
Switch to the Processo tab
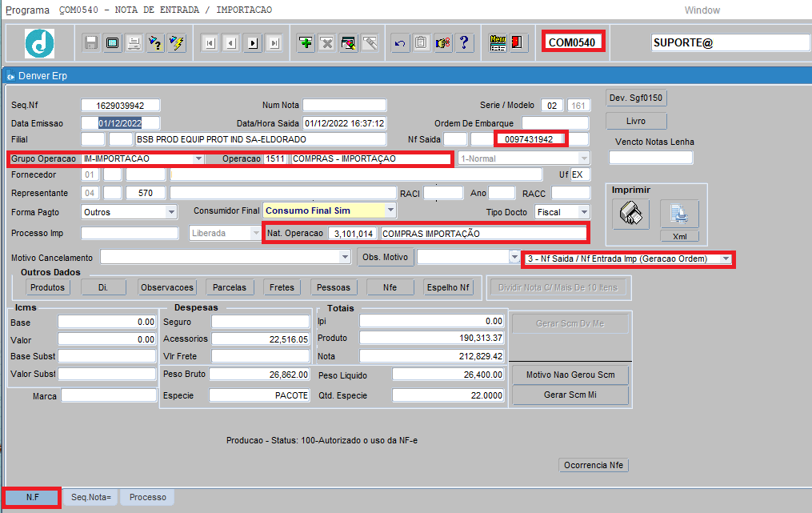click(147, 498)
